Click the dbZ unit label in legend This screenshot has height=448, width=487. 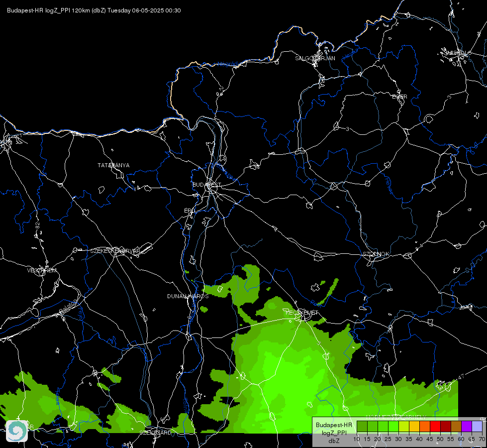click(334, 441)
